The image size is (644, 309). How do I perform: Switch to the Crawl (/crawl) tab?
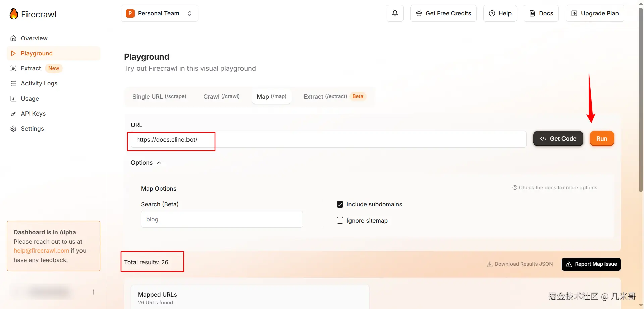point(221,97)
